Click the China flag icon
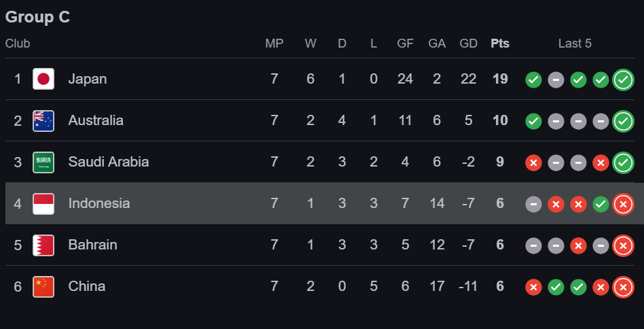Screen dimensions: 644x329 (43, 287)
